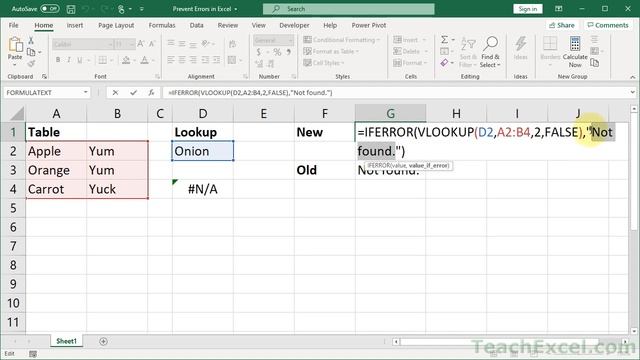Click the Share button

point(562,25)
